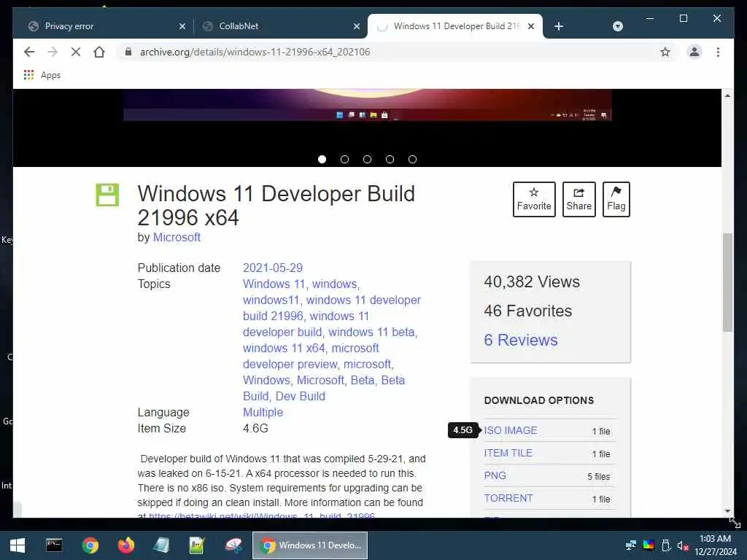
Task: Open the 'Dev Build' topic link
Action: [300, 396]
